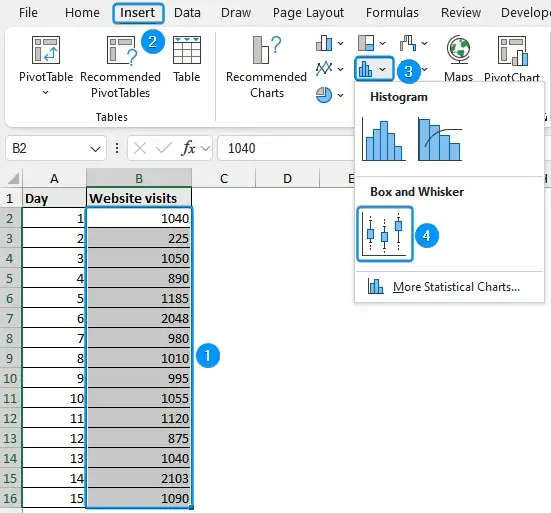Open the Draw tab

coord(236,13)
